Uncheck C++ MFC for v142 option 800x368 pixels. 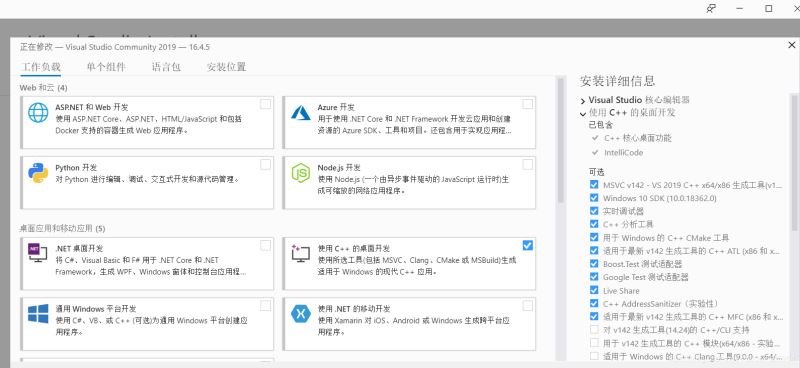594,316
